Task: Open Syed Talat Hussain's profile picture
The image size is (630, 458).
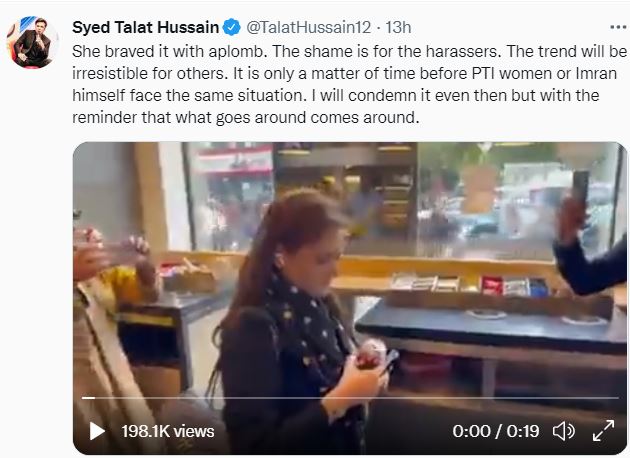Action: coord(33,42)
